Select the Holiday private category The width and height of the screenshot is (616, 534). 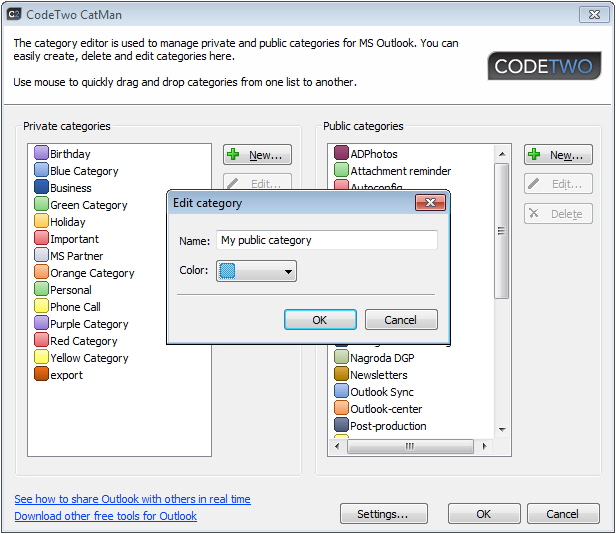(68, 222)
